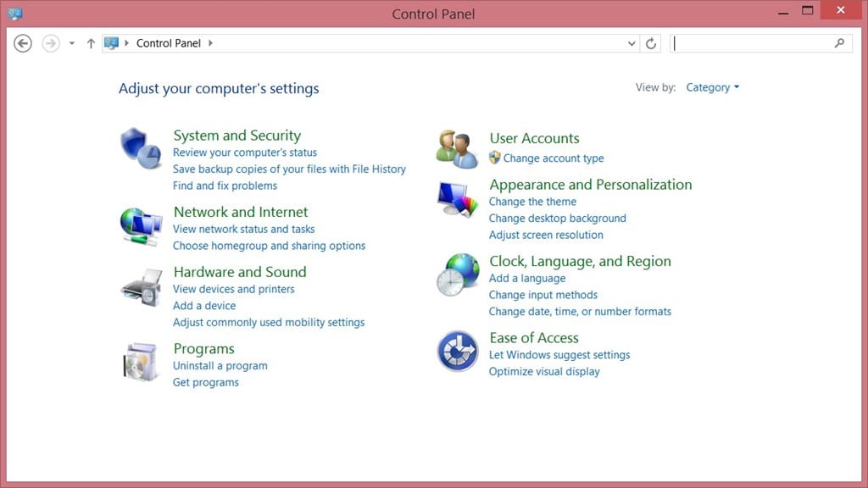Click Change account type link
Image resolution: width=868 pixels, height=488 pixels.
click(x=554, y=158)
